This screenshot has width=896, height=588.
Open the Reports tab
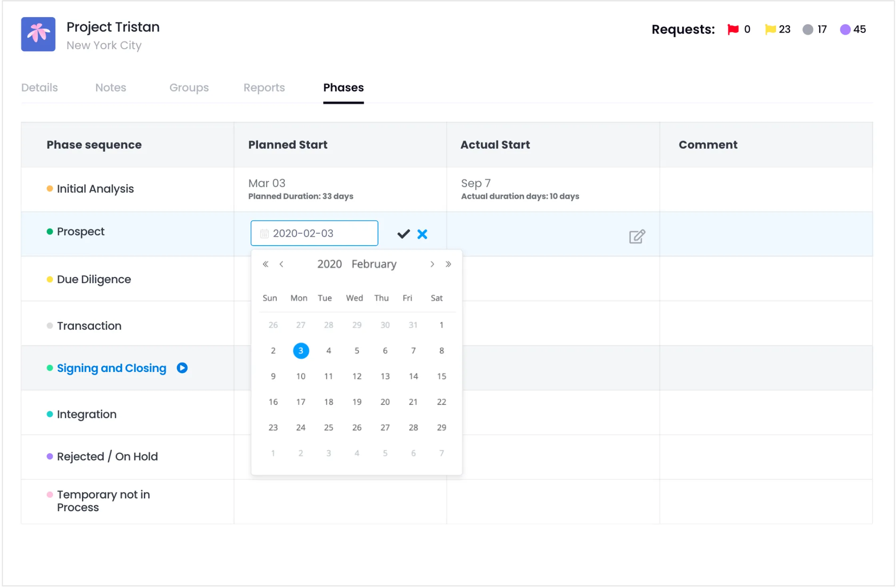click(x=264, y=87)
